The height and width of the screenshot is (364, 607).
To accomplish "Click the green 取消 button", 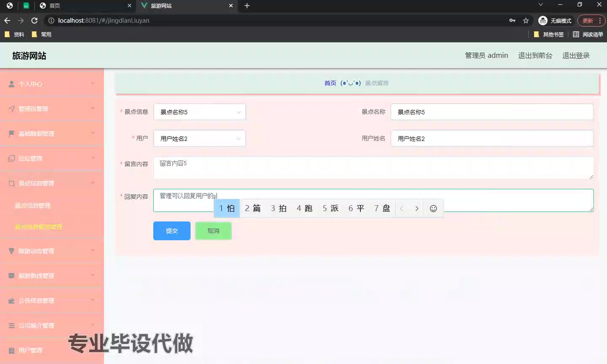I will (x=213, y=231).
